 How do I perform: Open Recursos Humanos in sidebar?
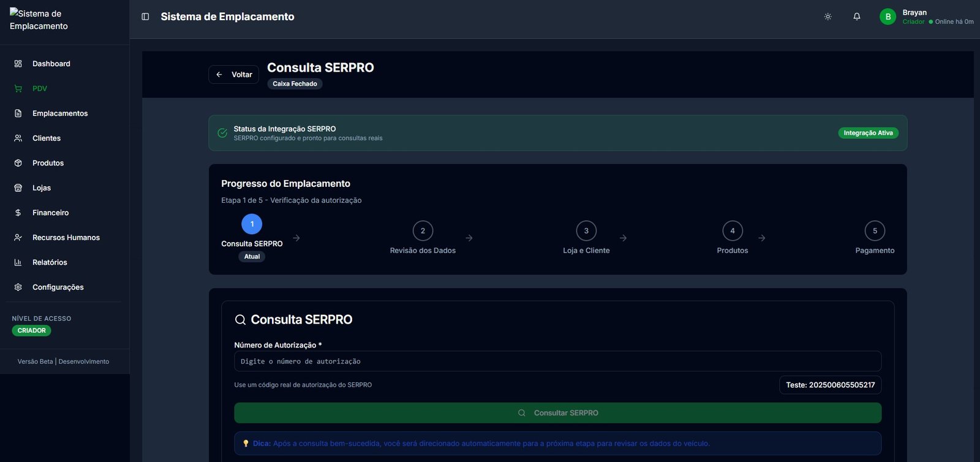click(66, 238)
